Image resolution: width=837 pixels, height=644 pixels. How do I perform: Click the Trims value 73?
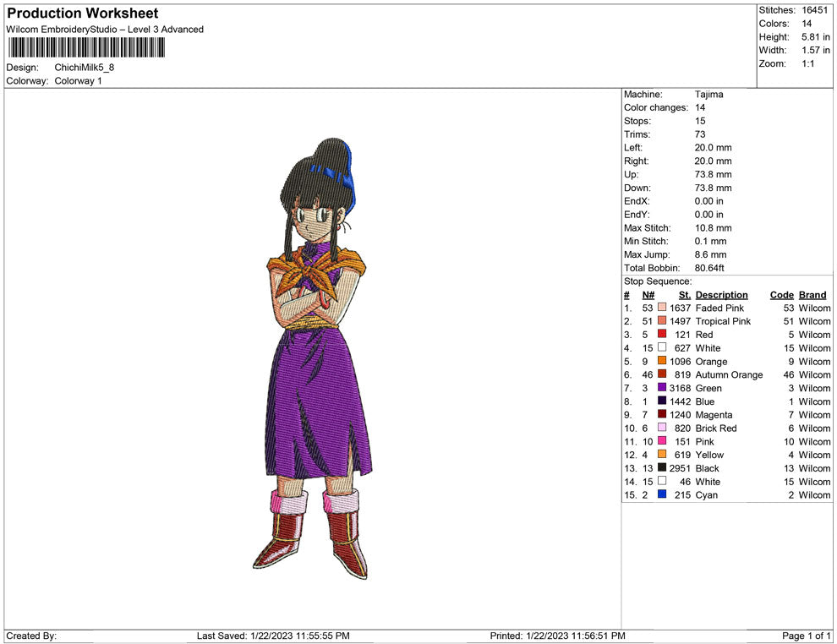click(700, 134)
